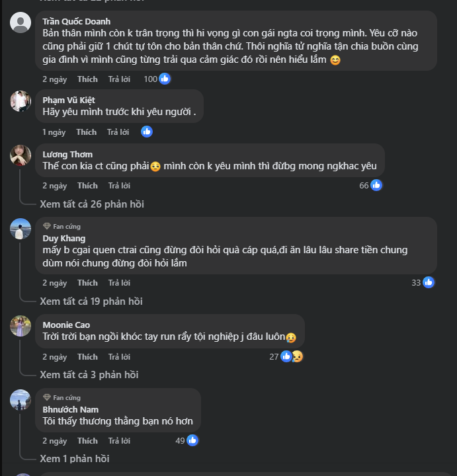
Task: Open Moonie Cao's profile picture
Action: [21, 326]
